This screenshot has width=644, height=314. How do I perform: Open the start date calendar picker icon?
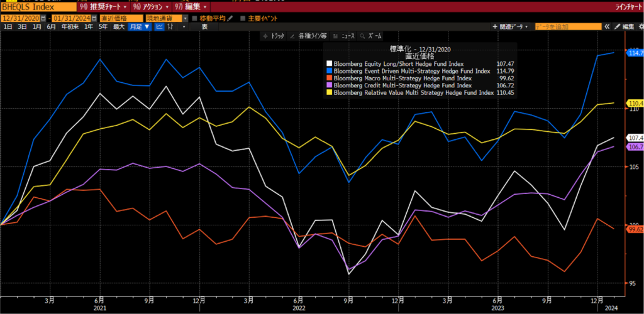tap(43, 18)
